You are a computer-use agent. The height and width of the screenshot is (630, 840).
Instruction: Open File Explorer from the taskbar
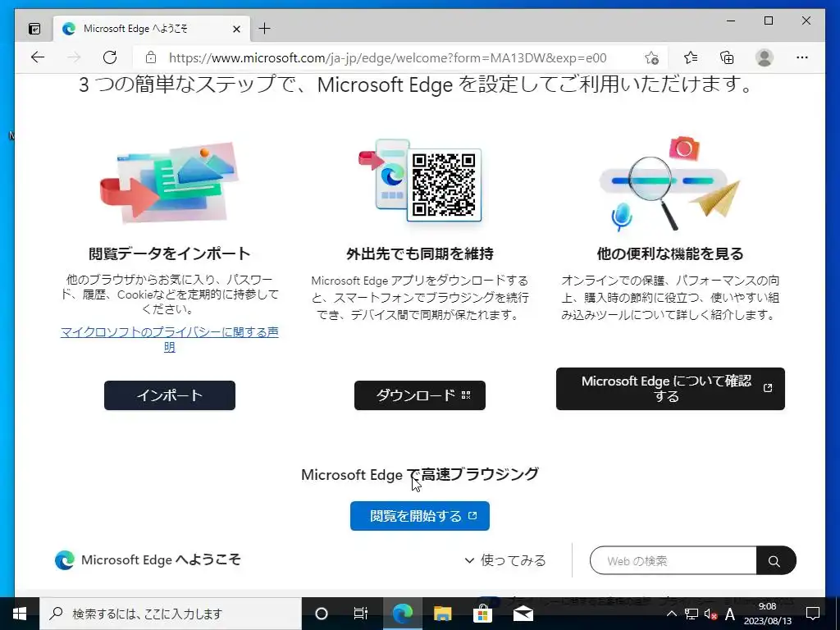pyautogui.click(x=442, y=614)
